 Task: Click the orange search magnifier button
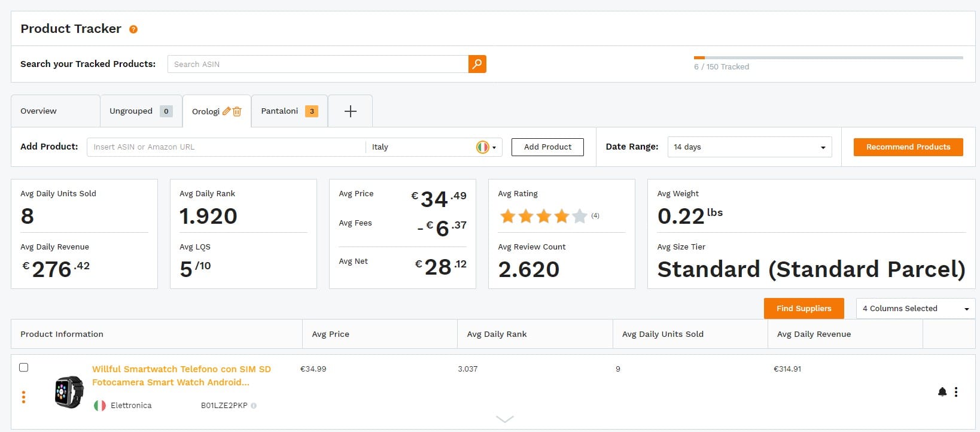[x=477, y=64]
